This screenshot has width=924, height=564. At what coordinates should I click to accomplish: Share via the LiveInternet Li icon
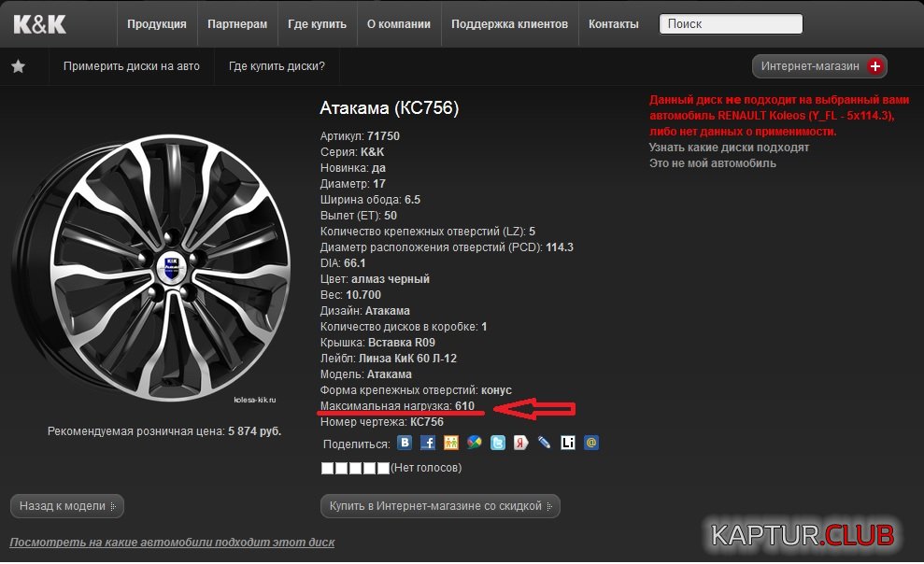coord(568,443)
